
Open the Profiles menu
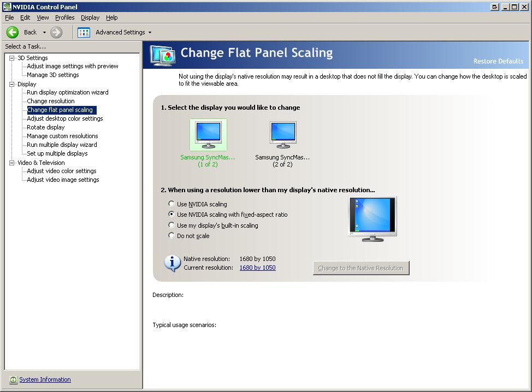pos(64,17)
